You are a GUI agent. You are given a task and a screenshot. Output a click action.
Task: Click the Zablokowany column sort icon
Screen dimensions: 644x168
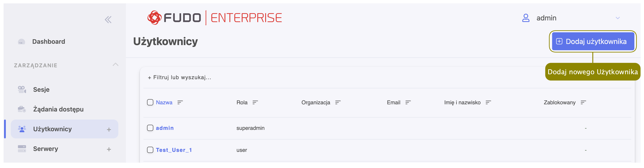point(583,103)
